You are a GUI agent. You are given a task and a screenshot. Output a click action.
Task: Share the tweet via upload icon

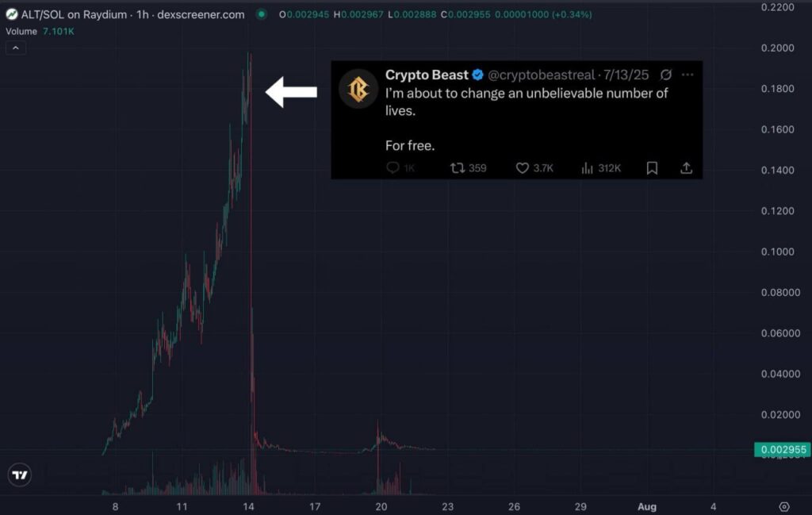(x=687, y=168)
